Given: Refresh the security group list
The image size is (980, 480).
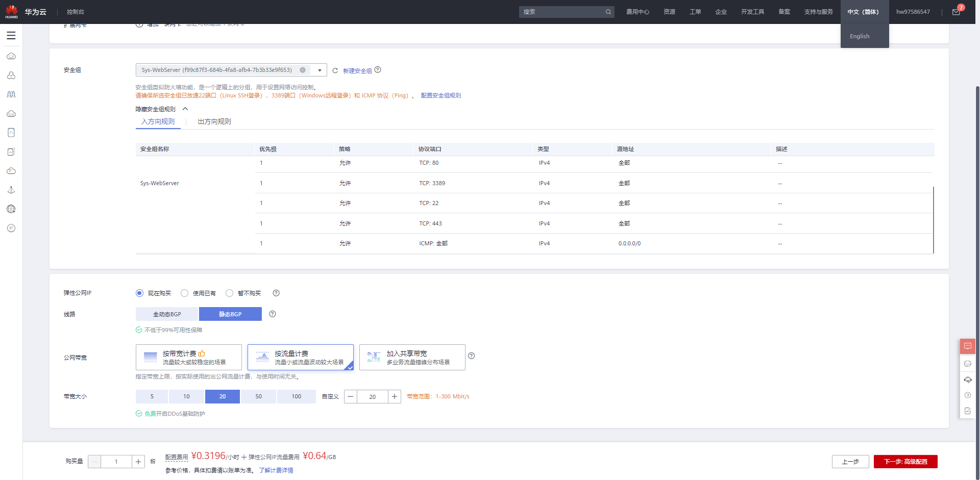Looking at the screenshot, I should click(335, 70).
